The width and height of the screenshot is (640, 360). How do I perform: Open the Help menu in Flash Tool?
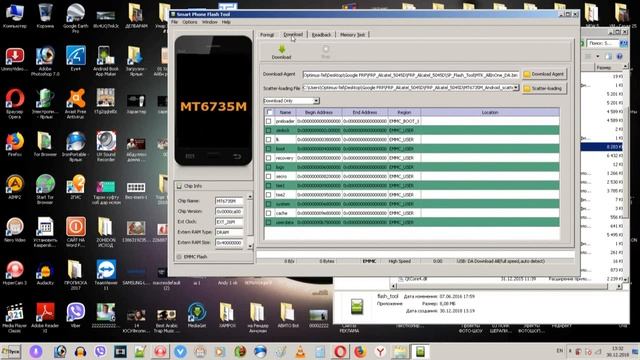pos(226,22)
